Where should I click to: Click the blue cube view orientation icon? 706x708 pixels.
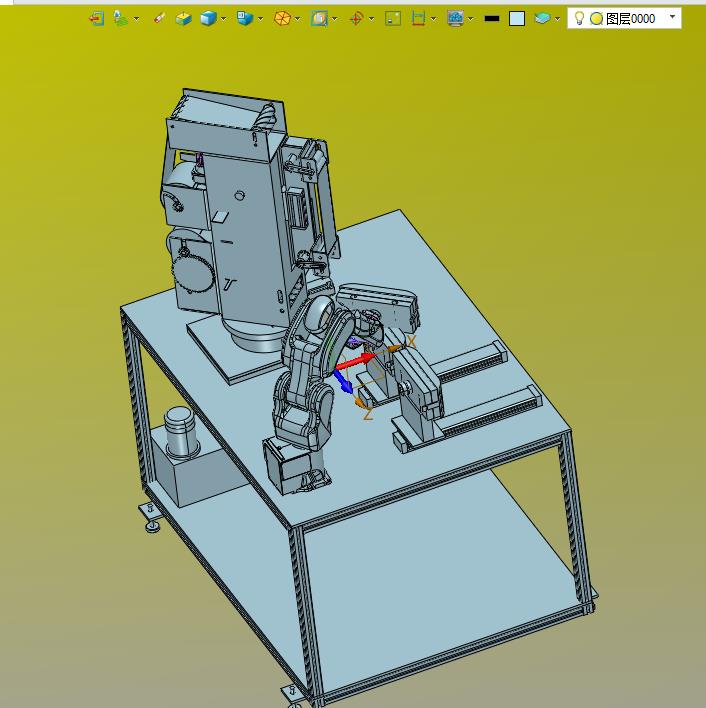click(x=245, y=19)
